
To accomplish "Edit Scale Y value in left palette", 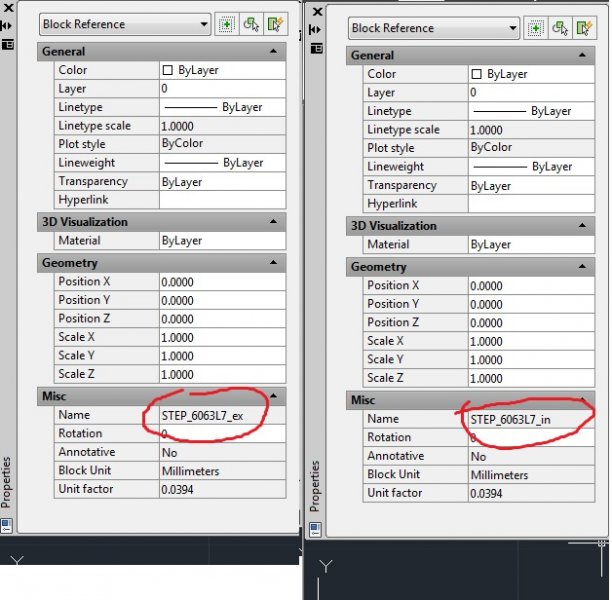I will click(x=223, y=356).
